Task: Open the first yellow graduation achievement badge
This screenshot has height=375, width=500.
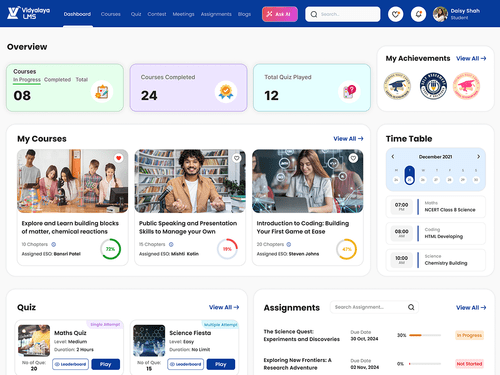Action: pyautogui.click(x=397, y=86)
